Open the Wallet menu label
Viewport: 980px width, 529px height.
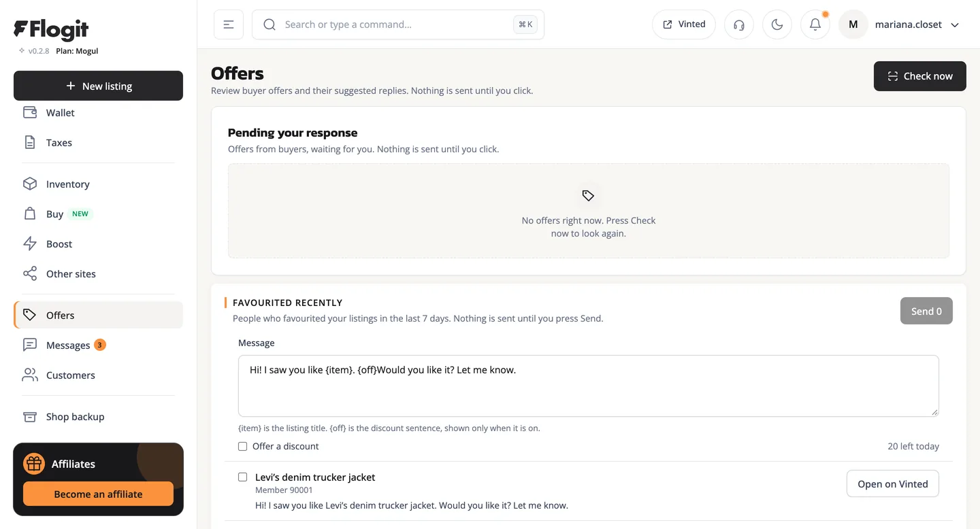point(61,113)
